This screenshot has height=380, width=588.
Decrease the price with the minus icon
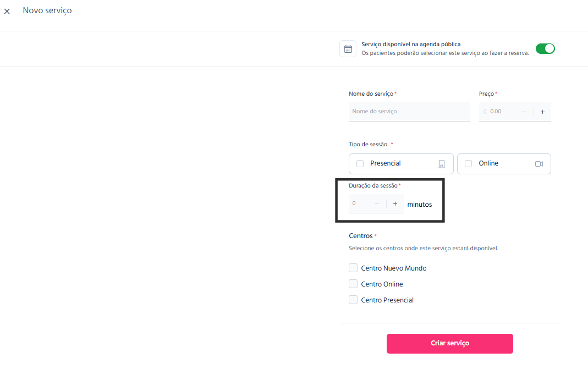click(x=524, y=112)
